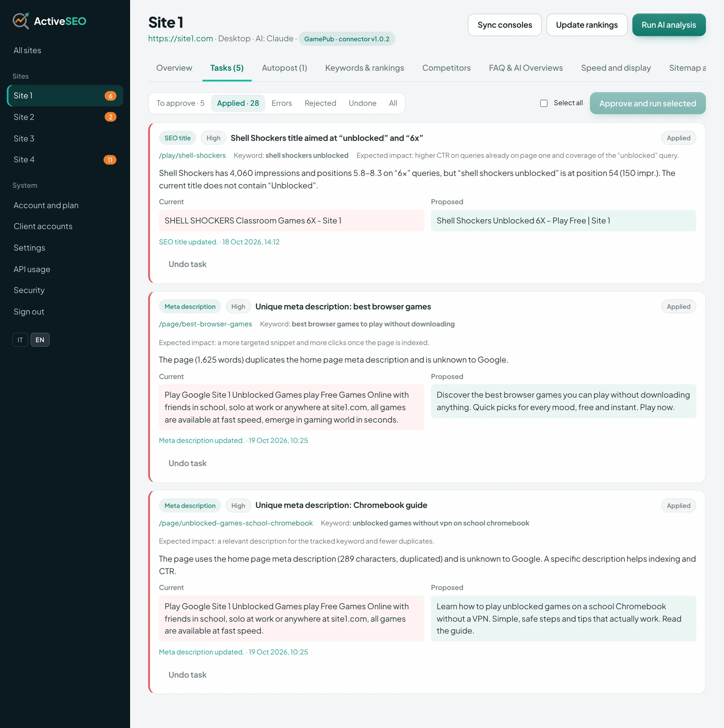Select the Tasks (5) tab
Screen dimensions: 724x728
pos(227,68)
